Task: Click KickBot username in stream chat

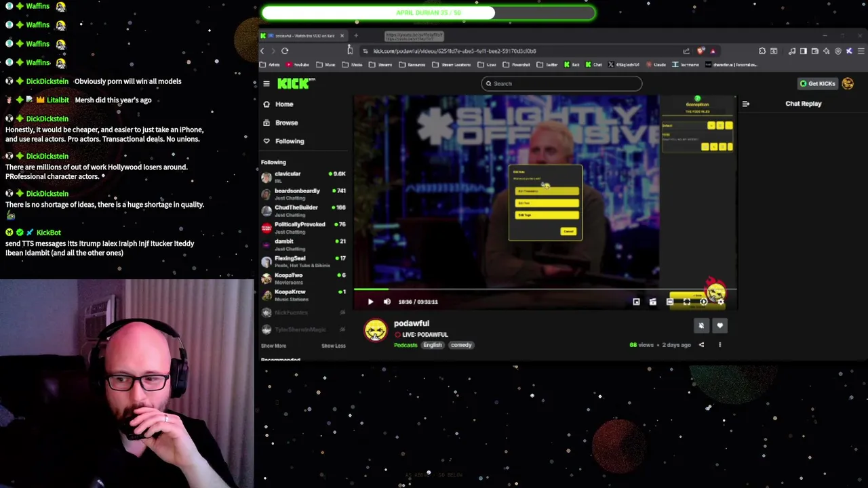Action: pyautogui.click(x=49, y=232)
